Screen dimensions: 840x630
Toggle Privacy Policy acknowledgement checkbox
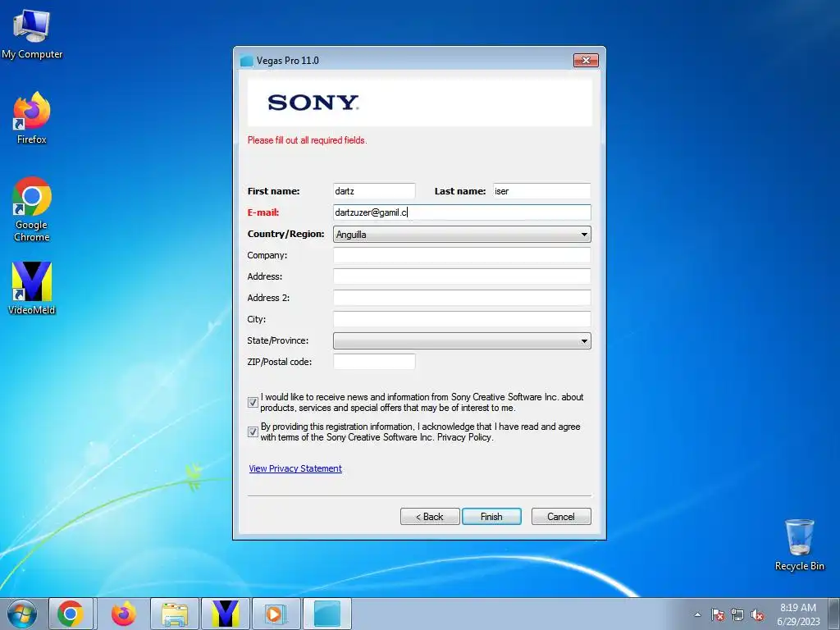point(253,431)
